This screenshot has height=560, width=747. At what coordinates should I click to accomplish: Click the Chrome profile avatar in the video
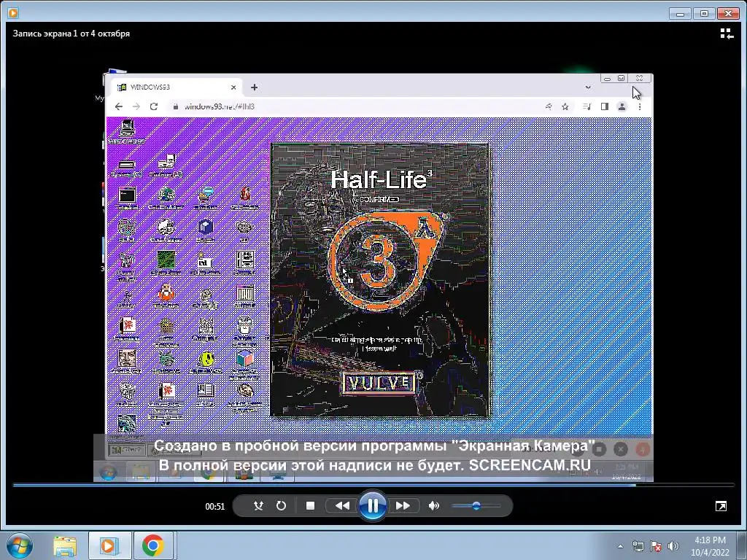622,106
